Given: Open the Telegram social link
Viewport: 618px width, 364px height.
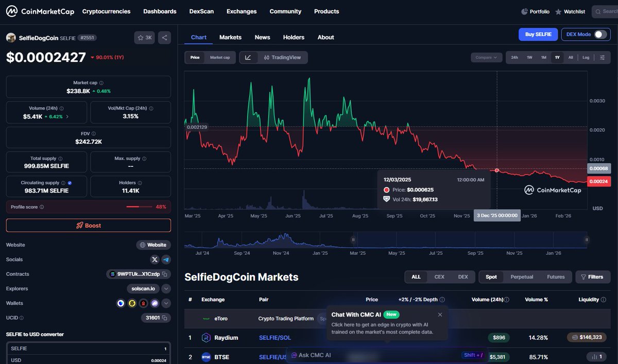Looking at the screenshot, I should pyautogui.click(x=166, y=259).
